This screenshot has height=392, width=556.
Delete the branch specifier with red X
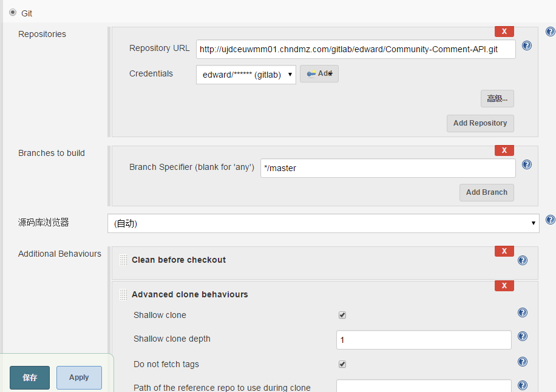point(504,150)
